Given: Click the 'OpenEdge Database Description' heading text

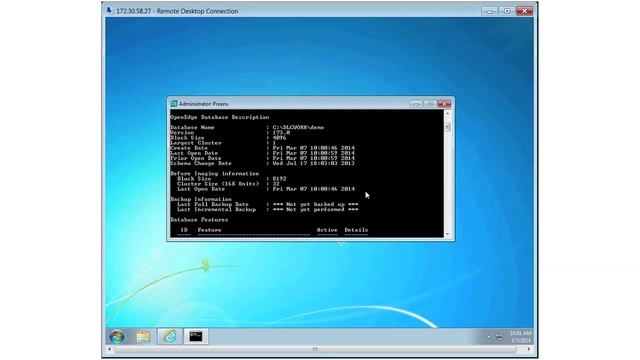Looking at the screenshot, I should 220,117.
